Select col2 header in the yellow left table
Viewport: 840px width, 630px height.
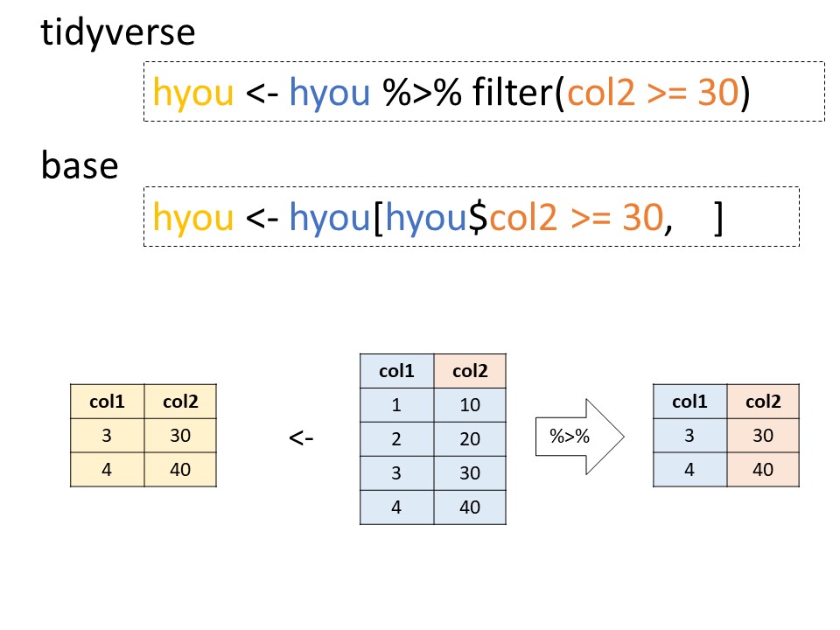[179, 402]
